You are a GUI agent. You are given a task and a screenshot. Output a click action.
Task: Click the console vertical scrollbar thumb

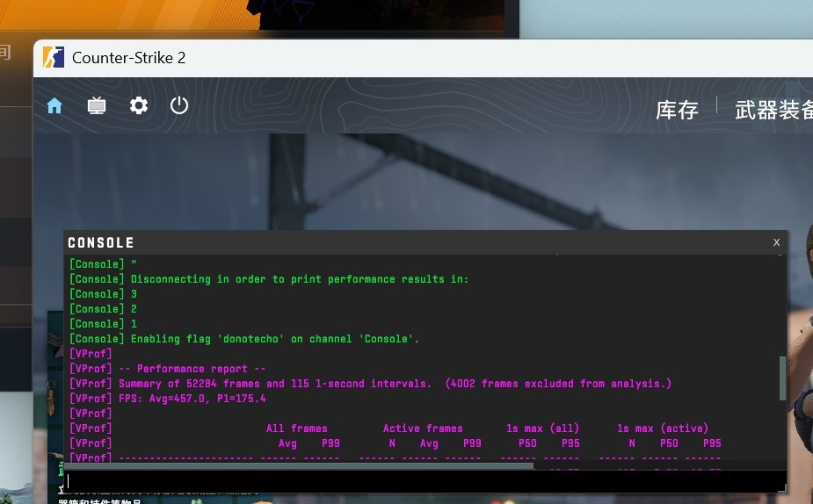pyautogui.click(x=782, y=378)
